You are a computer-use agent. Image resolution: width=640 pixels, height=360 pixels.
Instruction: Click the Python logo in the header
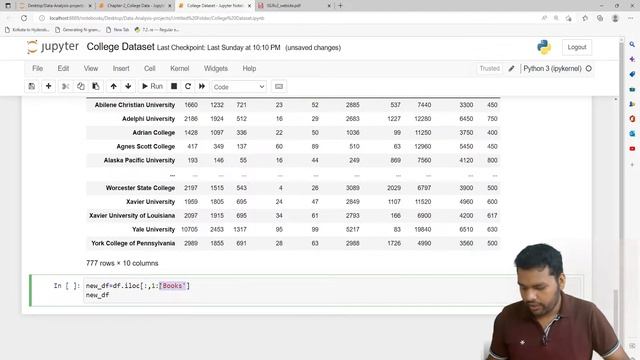[x=544, y=47]
